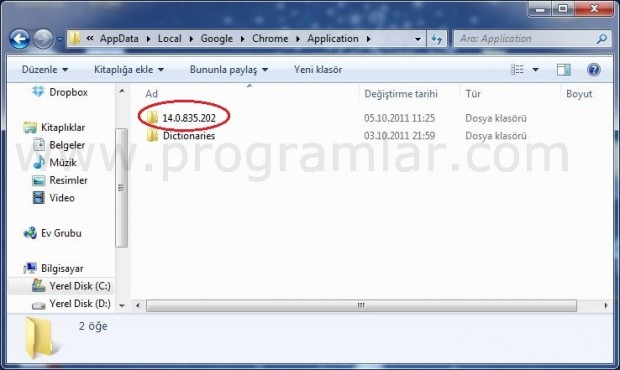Click the folder icon in the address bar
The width and height of the screenshot is (620, 370).
pos(75,38)
